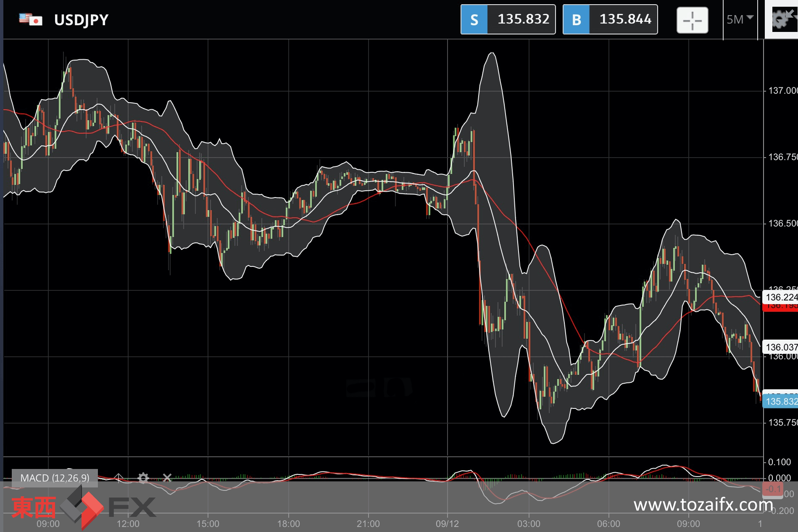Open the 5M timeframe dropdown

(740, 19)
